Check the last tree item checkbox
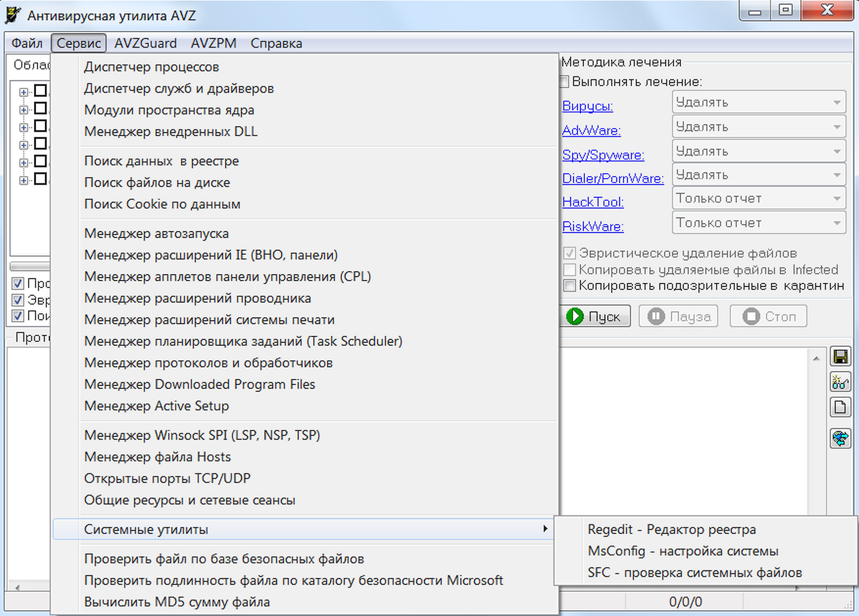859x616 pixels. (x=41, y=179)
